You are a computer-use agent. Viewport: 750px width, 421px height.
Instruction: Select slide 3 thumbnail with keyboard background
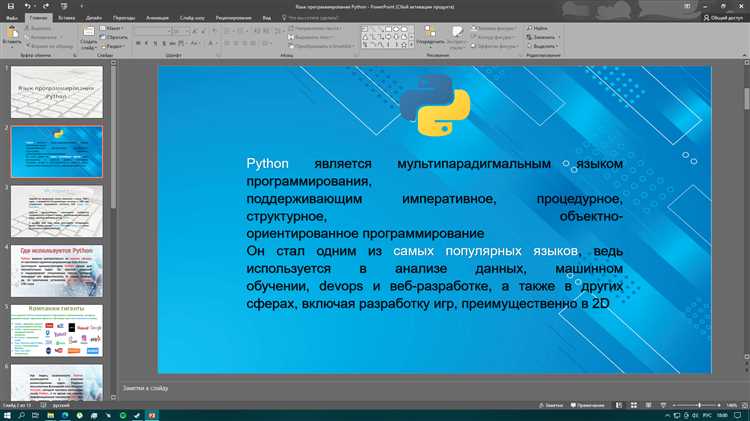pos(57,211)
